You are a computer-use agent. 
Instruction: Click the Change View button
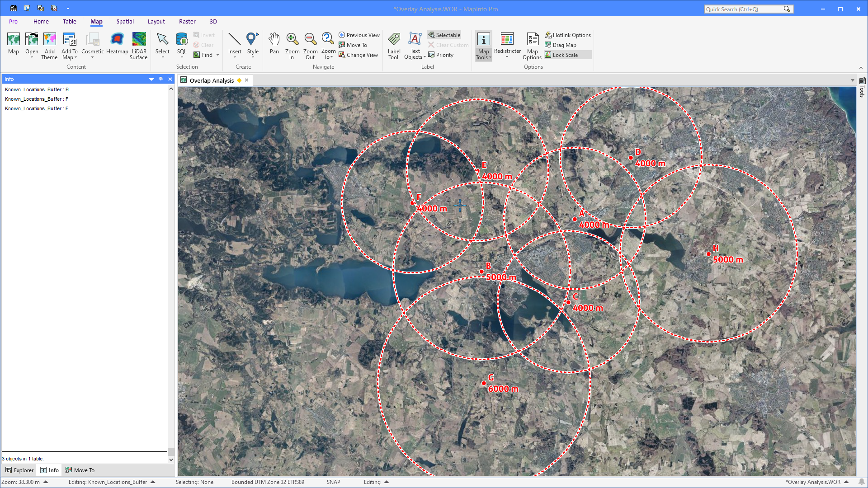click(358, 55)
